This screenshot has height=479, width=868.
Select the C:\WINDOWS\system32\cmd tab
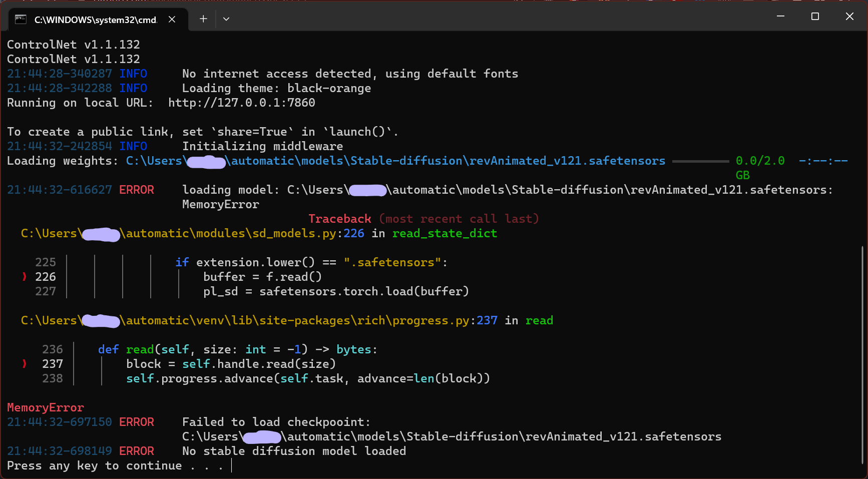95,20
